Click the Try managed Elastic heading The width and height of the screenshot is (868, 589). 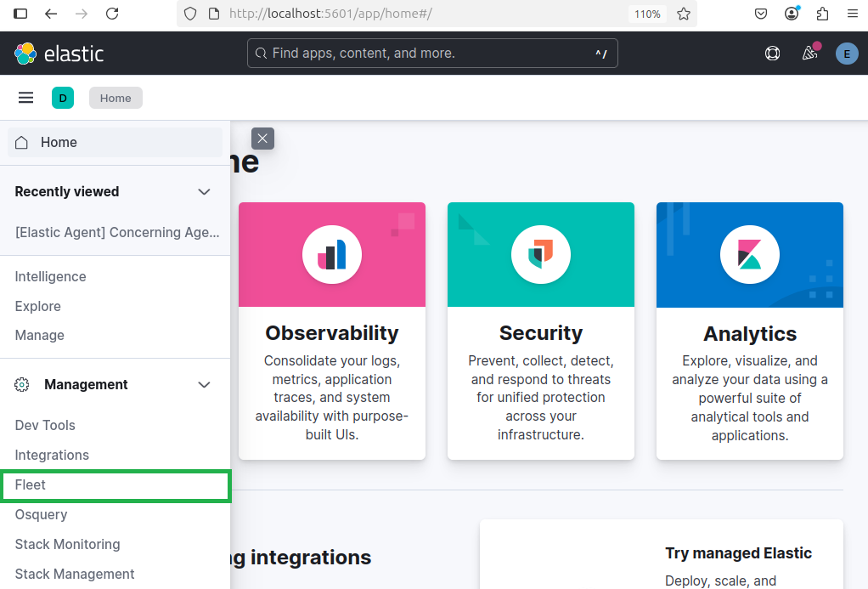pyautogui.click(x=738, y=553)
